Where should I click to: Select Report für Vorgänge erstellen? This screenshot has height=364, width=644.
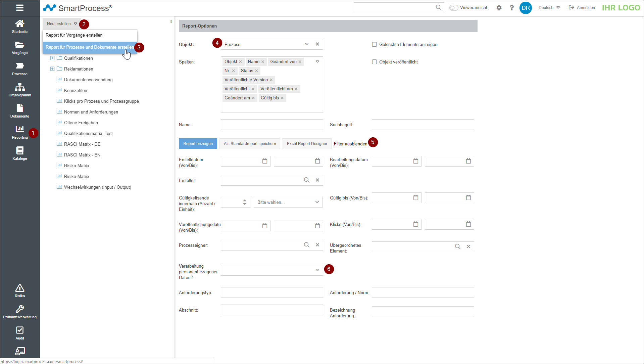pyautogui.click(x=74, y=35)
